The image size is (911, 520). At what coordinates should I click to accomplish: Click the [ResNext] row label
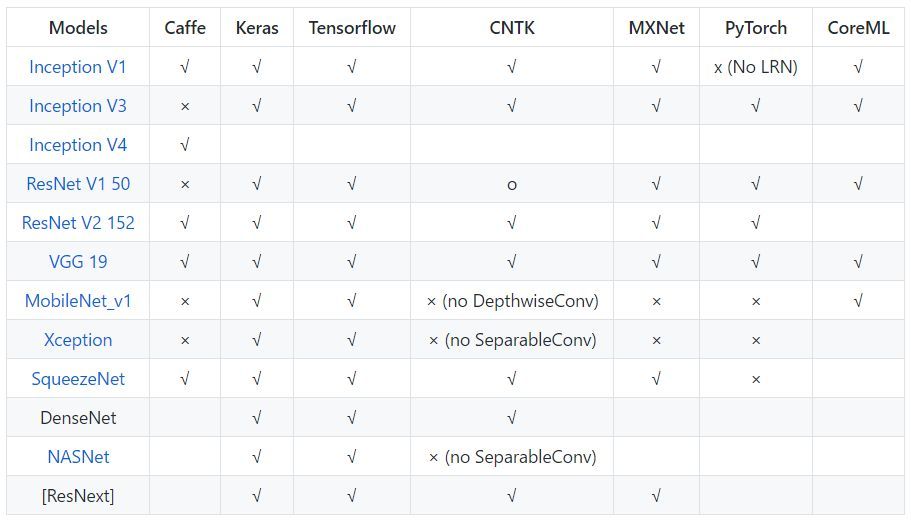point(78,496)
